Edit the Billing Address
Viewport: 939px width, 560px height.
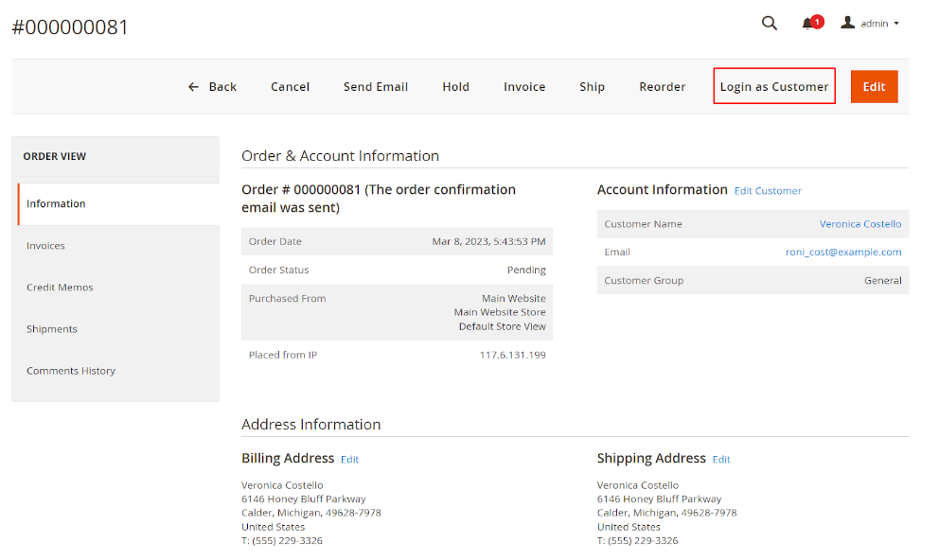[349, 460]
